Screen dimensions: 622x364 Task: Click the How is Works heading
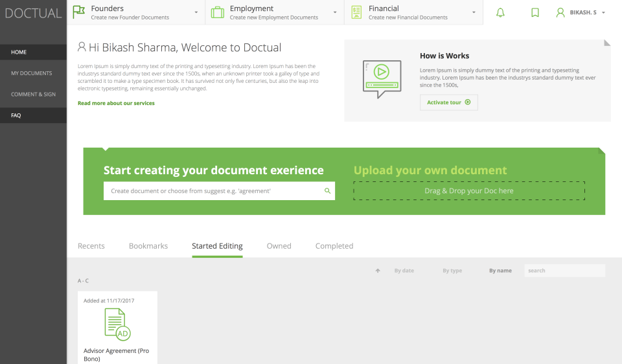coord(444,56)
